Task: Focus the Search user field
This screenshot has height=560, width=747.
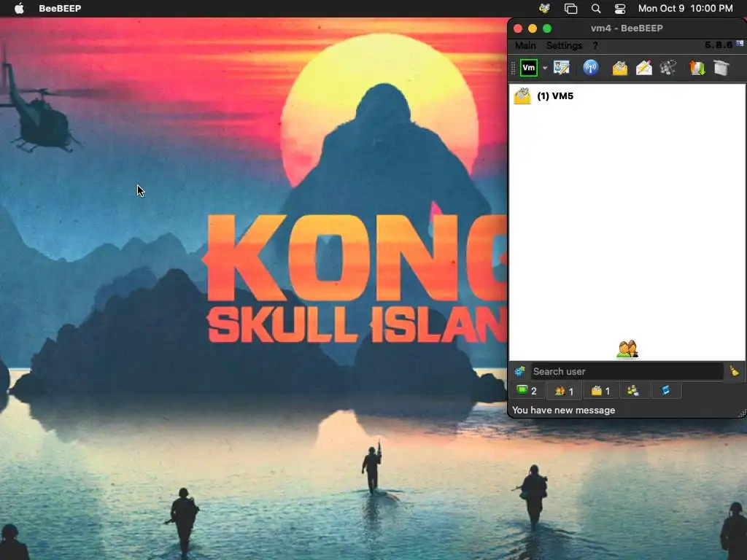Action: point(627,371)
